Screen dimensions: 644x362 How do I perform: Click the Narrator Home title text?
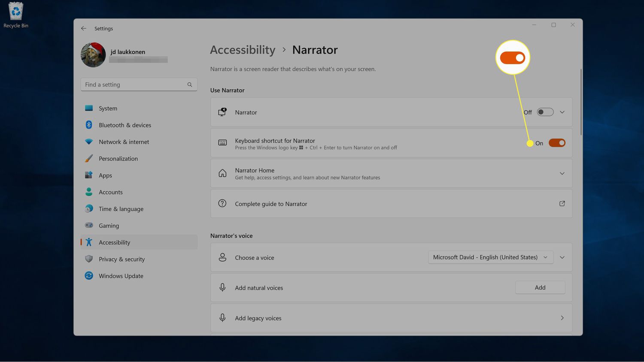[255, 170]
